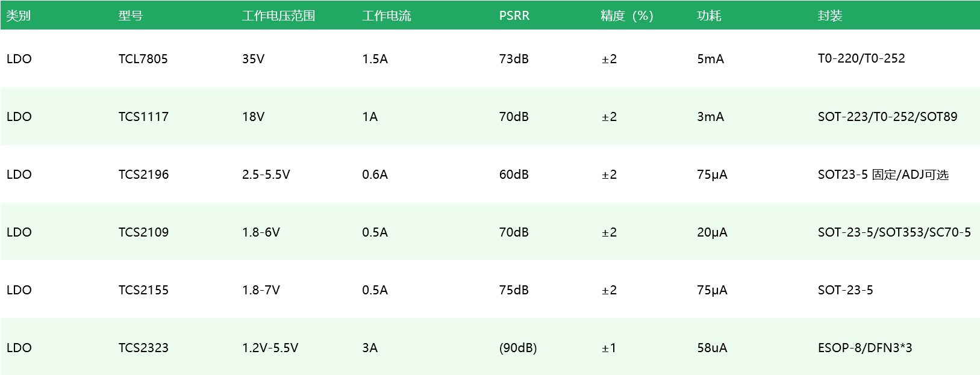Open the TCS2323 model entry
980x375 pixels.
tap(143, 348)
